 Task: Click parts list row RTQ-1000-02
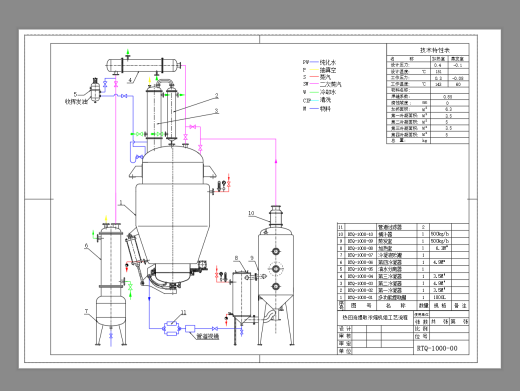pyautogui.click(x=403, y=290)
